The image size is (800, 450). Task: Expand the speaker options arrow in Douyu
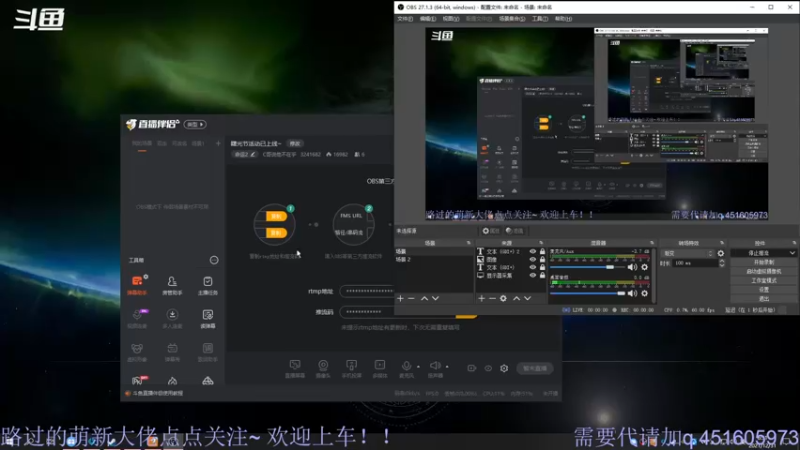pos(447,366)
